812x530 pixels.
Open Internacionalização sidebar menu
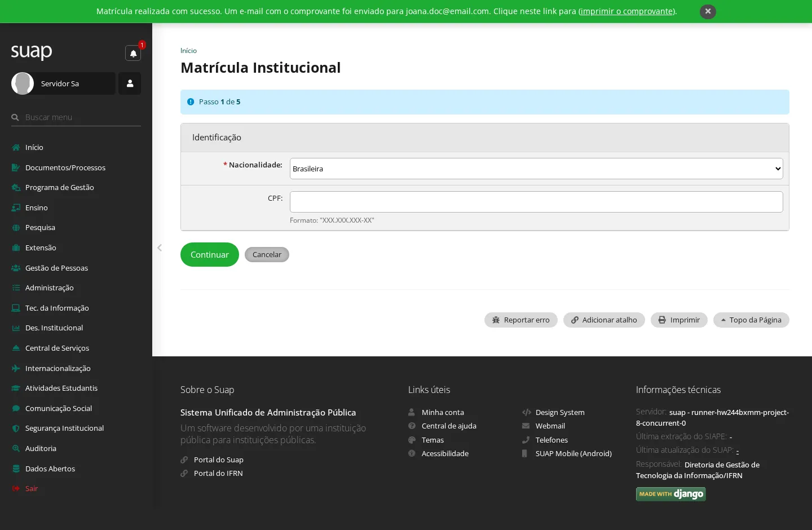click(x=76, y=368)
